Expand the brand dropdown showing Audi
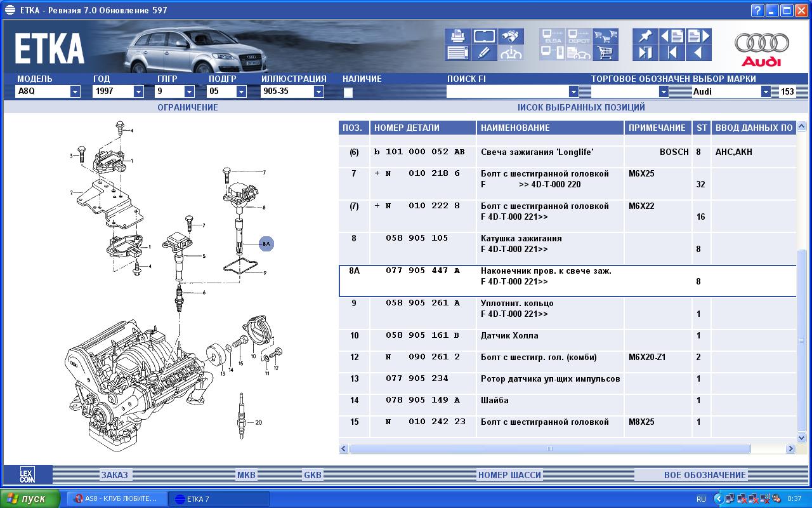Screen dimensions: 812x508 pyautogui.click(x=765, y=91)
